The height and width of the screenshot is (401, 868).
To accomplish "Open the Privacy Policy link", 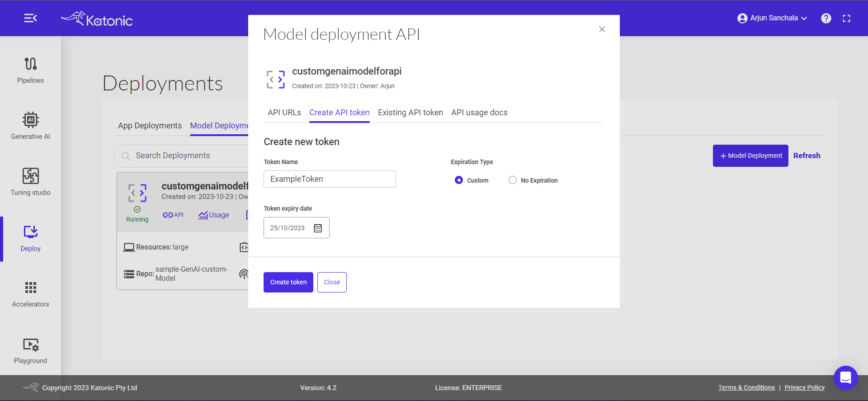I will (x=805, y=387).
